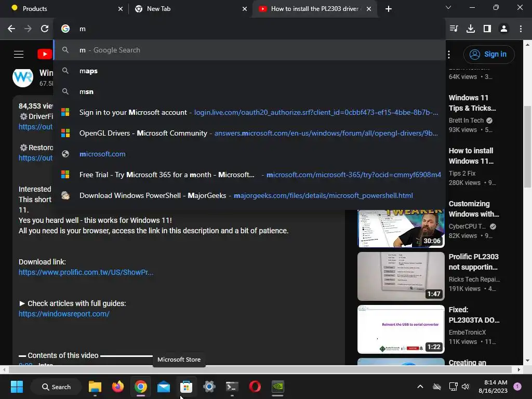Click YouTube Sign in button
Image resolution: width=532 pixels, height=399 pixels.
pos(489,54)
